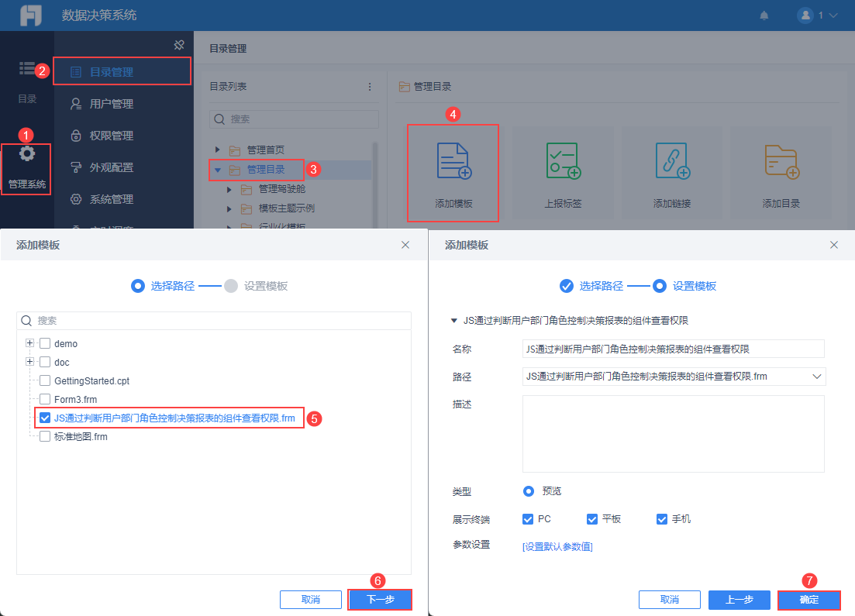This screenshot has width=855, height=616.
Task: Collapse the JS通过判断用户部门 template section
Action: pyautogui.click(x=453, y=321)
